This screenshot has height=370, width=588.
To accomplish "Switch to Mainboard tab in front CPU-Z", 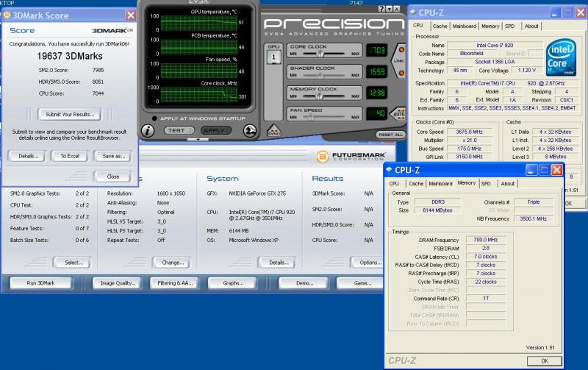I will pyautogui.click(x=440, y=183).
